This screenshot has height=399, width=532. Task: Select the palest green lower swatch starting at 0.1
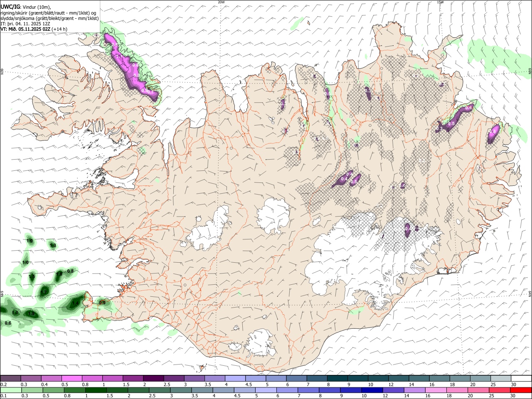(x=11, y=390)
